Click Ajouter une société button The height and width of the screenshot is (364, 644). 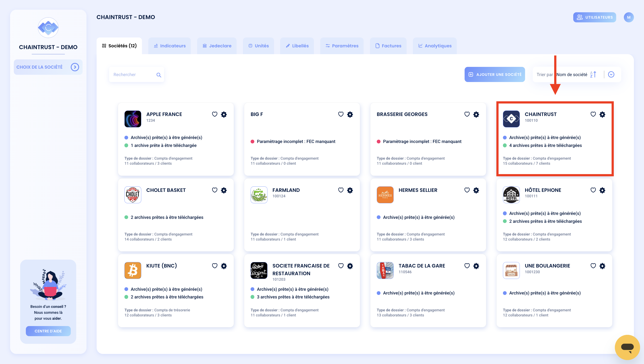pos(495,74)
